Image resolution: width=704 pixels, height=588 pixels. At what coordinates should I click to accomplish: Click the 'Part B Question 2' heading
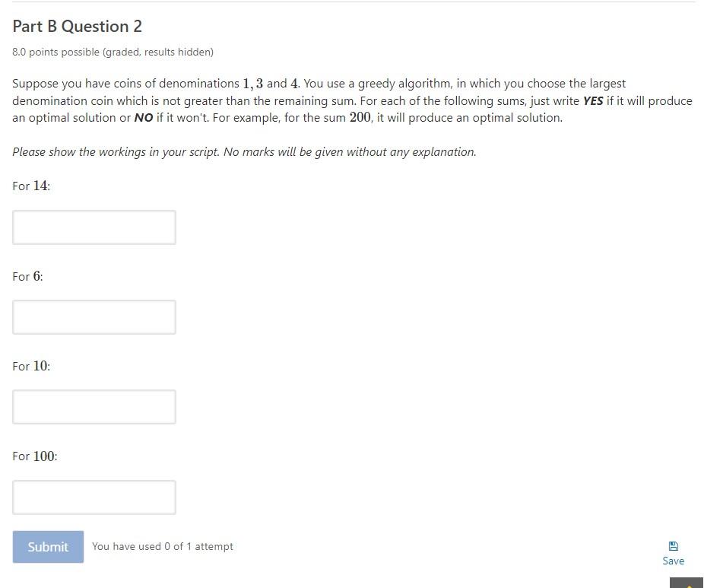[x=77, y=26]
